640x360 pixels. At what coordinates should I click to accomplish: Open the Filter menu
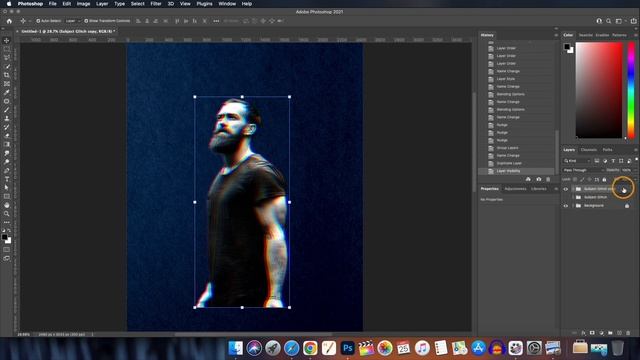(156, 4)
